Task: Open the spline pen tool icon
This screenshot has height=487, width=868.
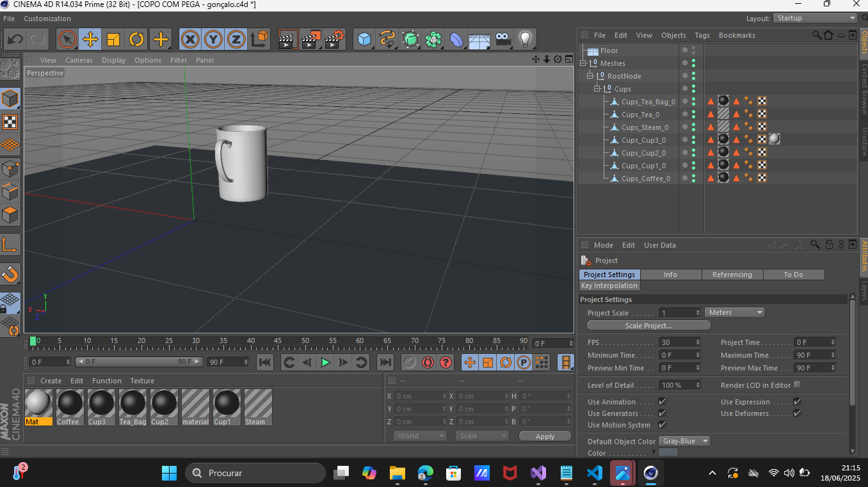Action: [387, 40]
